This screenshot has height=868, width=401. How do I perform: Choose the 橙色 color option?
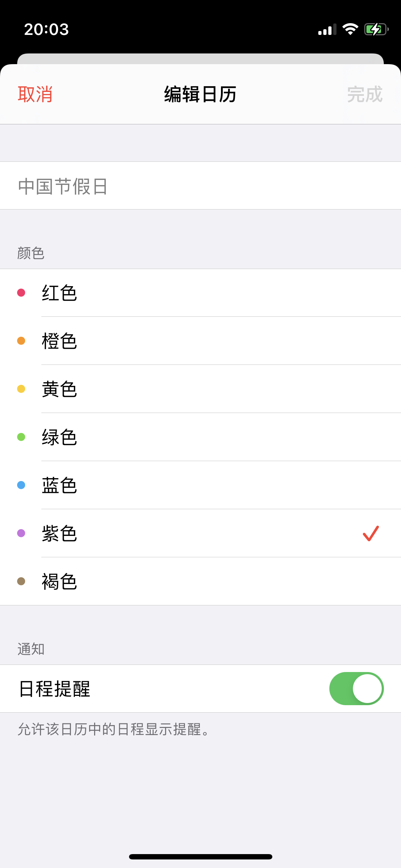pyautogui.click(x=60, y=341)
